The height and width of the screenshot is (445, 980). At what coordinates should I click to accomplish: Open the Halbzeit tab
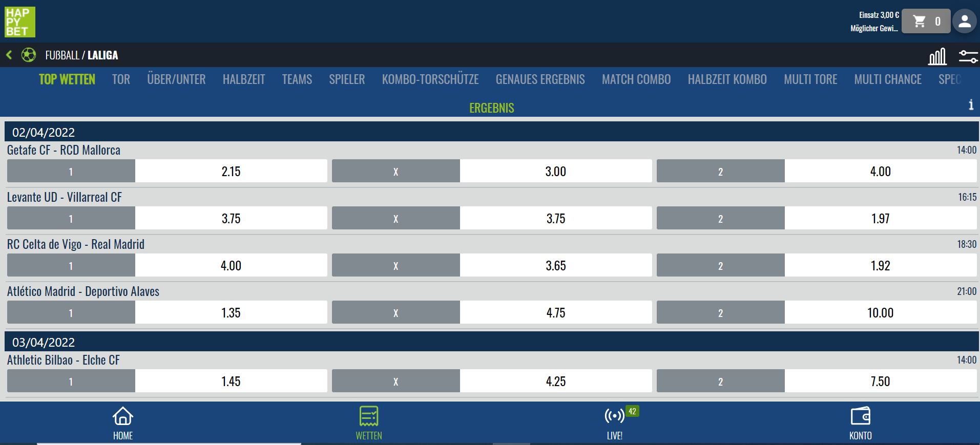(x=244, y=79)
